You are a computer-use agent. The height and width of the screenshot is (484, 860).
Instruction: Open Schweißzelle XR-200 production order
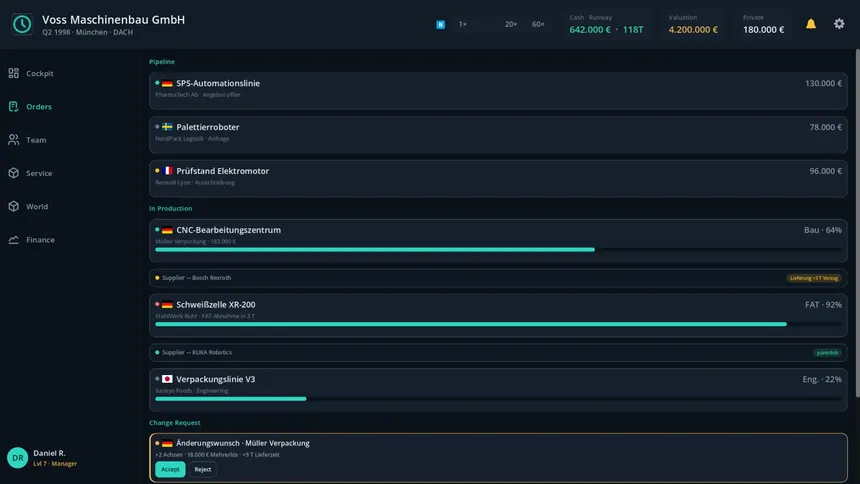(498, 315)
